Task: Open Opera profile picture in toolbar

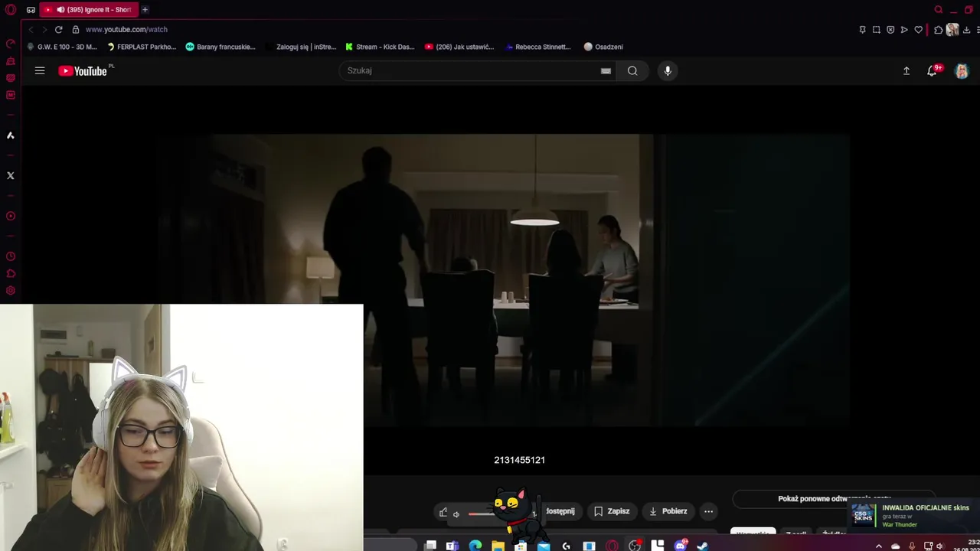Action: click(x=952, y=30)
